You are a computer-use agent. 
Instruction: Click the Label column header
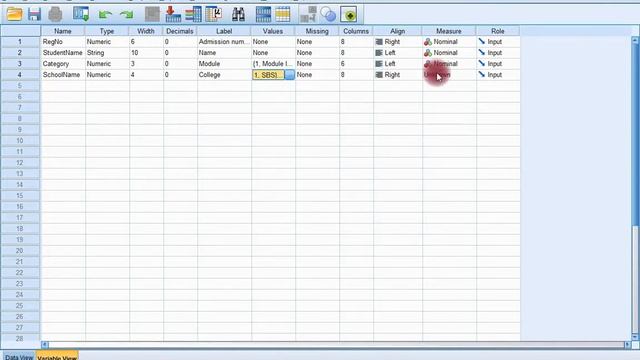(x=224, y=31)
